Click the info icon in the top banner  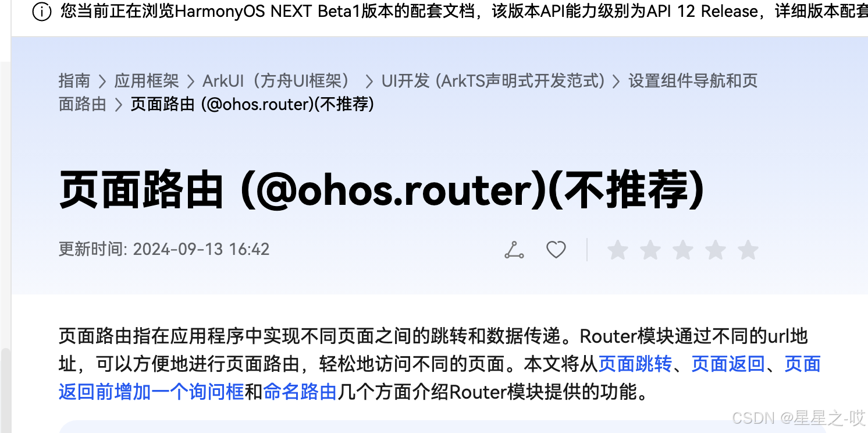[42, 12]
